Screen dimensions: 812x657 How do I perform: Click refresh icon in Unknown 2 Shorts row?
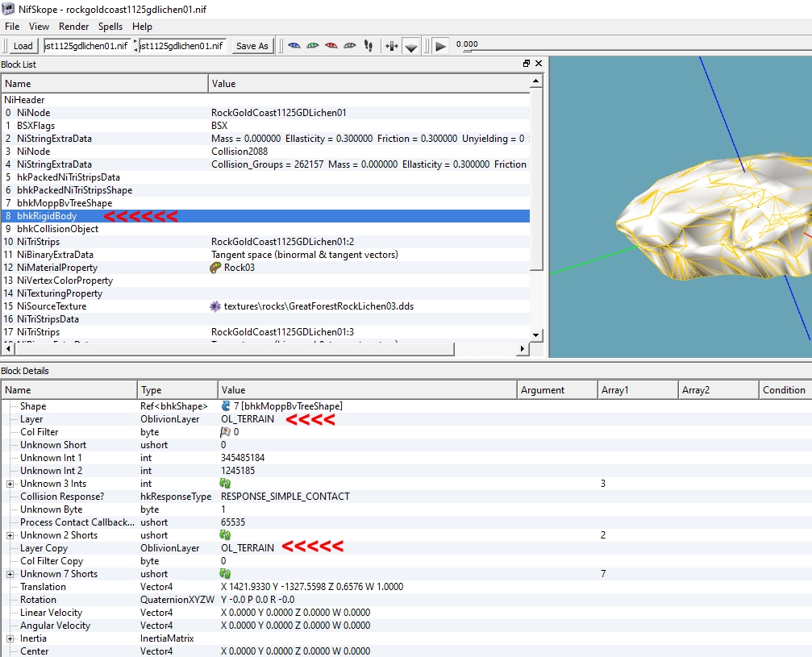click(225, 534)
